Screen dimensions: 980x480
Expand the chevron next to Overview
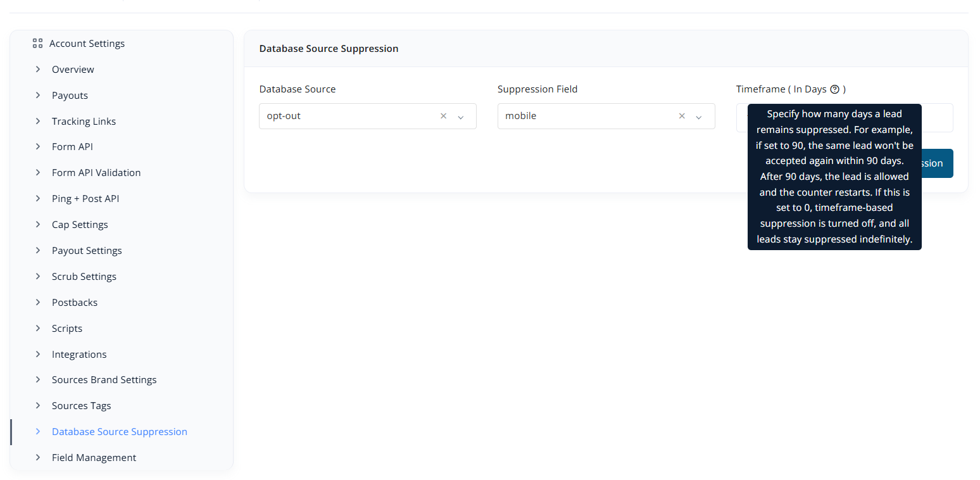pos(38,69)
